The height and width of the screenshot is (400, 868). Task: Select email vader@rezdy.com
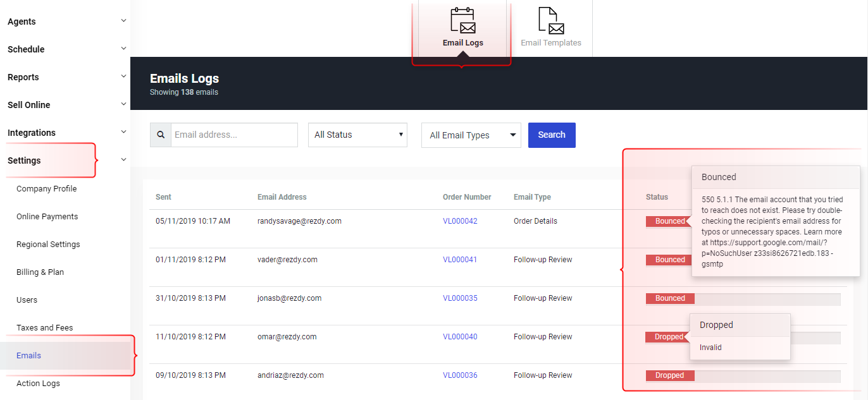point(287,260)
